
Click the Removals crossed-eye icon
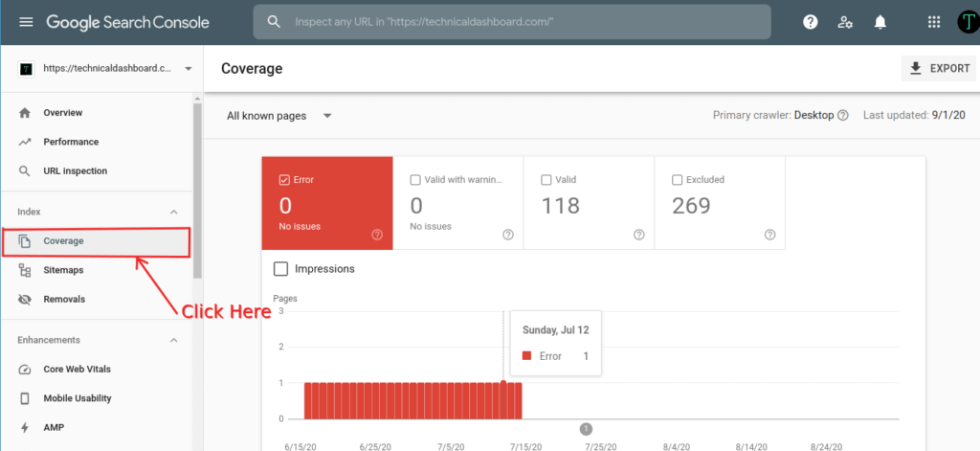[25, 299]
